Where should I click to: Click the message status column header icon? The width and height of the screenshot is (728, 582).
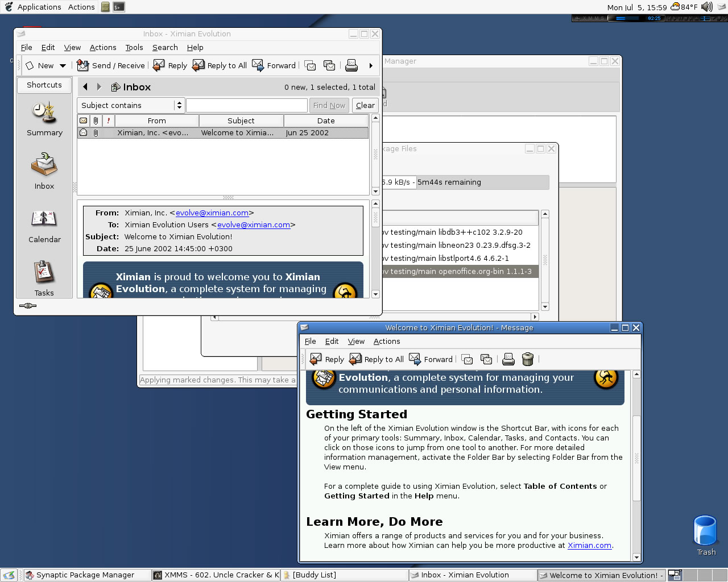pyautogui.click(x=84, y=120)
